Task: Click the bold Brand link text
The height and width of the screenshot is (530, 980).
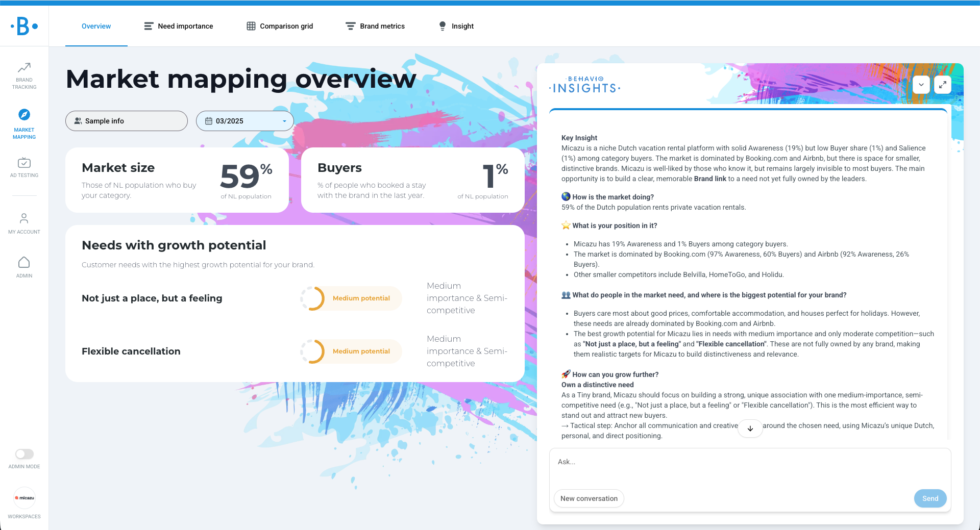Action: [x=710, y=179]
